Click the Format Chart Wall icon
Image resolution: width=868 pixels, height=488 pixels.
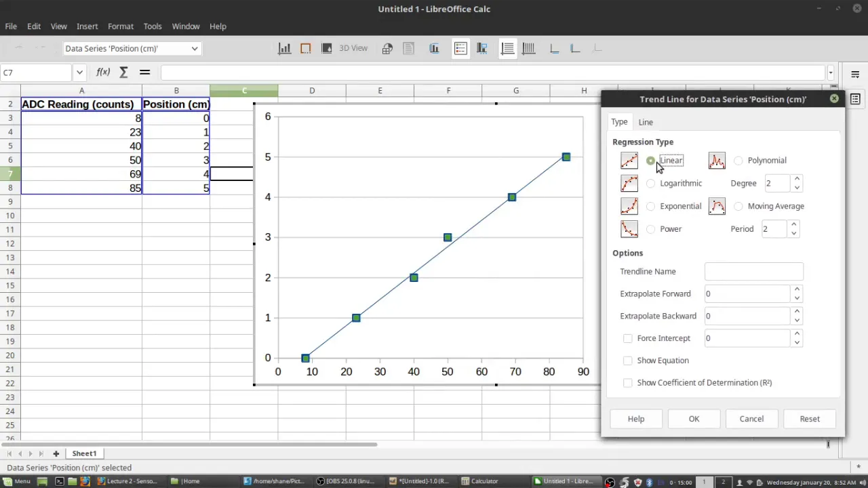[x=326, y=48]
